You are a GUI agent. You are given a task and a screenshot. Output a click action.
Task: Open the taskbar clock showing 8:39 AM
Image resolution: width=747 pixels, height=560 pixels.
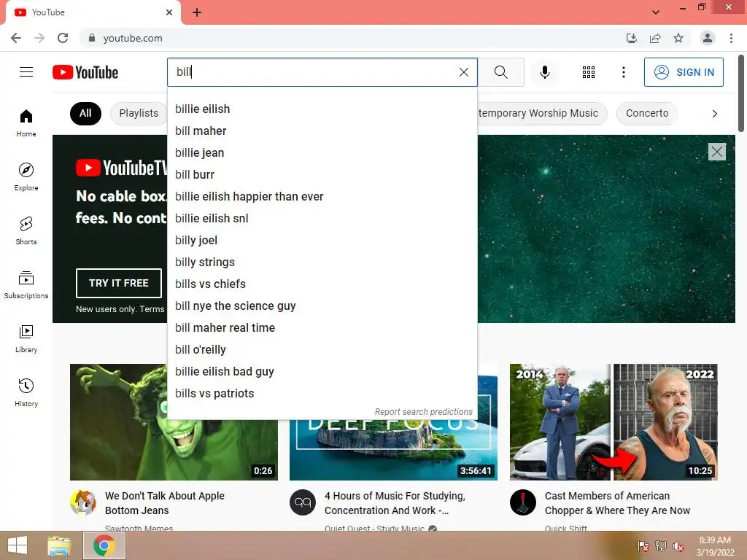coord(715,546)
